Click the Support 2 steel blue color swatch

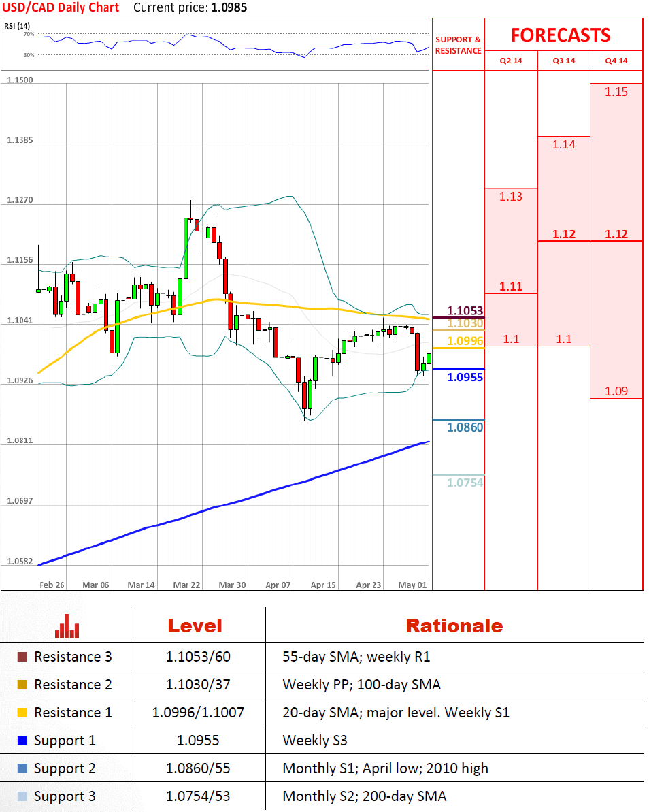[22, 768]
